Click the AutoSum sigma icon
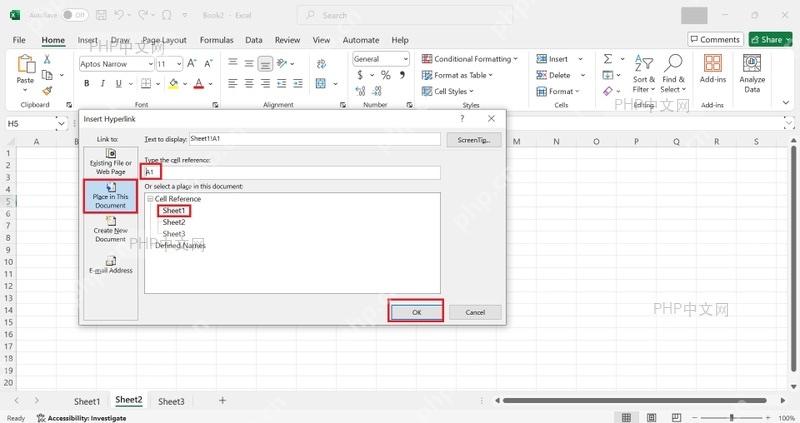This screenshot has width=800, height=423. [608, 59]
